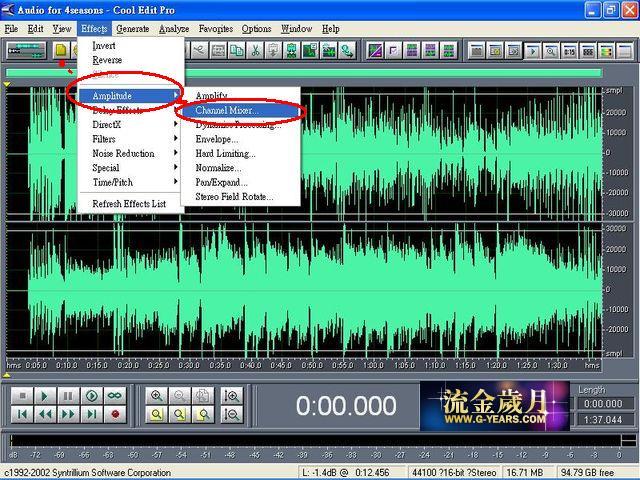This screenshot has height=480, width=640.
Task: Click the Copy toolbar icon showing two pages
Action: click(237, 51)
